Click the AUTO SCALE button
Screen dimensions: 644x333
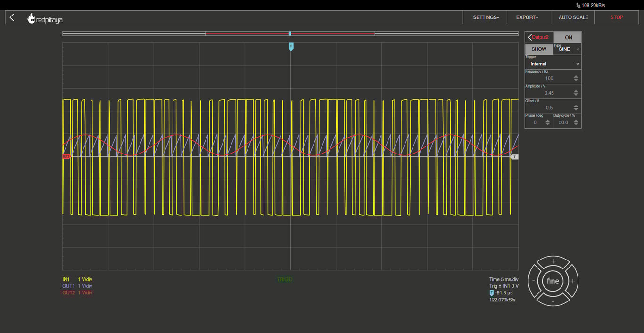573,17
